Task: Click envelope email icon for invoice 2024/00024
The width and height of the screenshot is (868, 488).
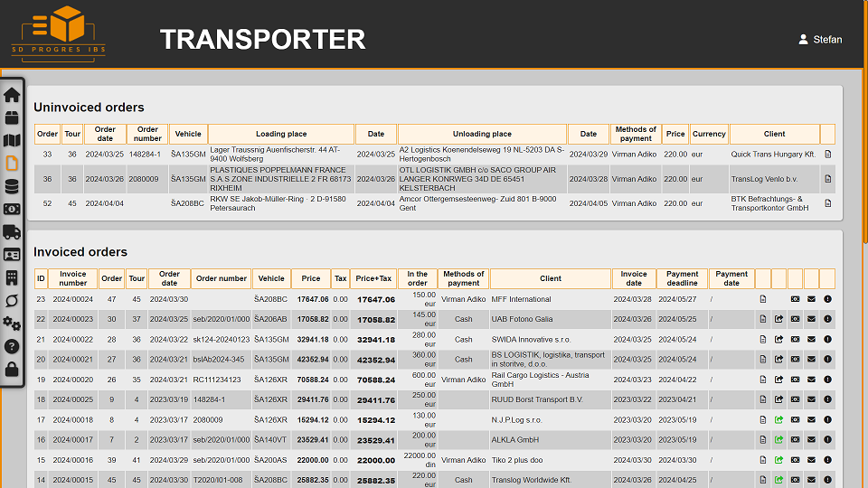Action: [x=811, y=299]
